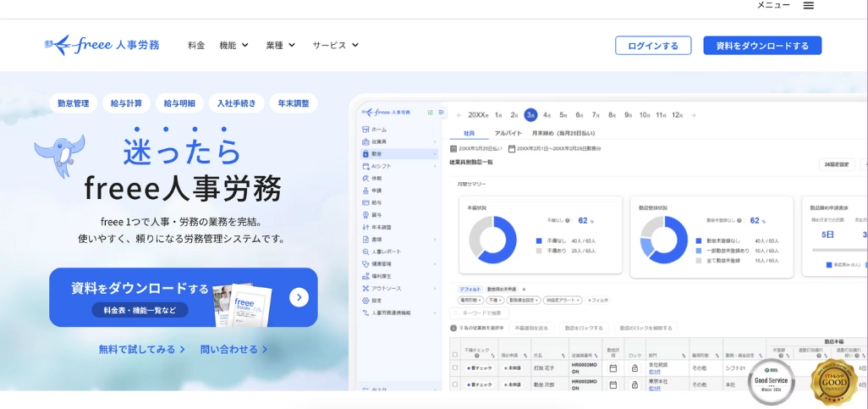This screenshot has height=409, width=868.
Task: Open the AIシフト calendar icon
Action: click(x=365, y=166)
